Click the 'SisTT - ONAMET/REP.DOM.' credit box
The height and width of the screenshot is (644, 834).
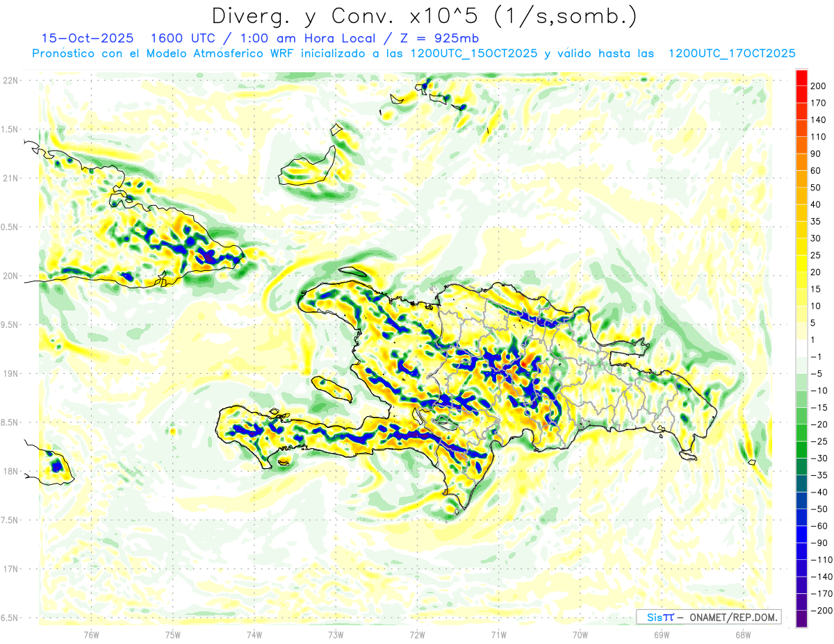point(708,617)
